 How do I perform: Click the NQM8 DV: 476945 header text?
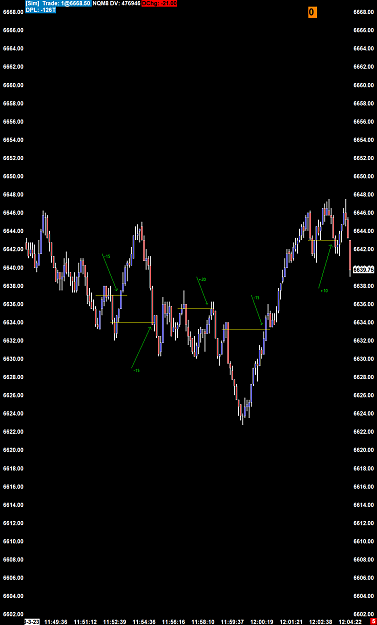[x=116, y=3]
